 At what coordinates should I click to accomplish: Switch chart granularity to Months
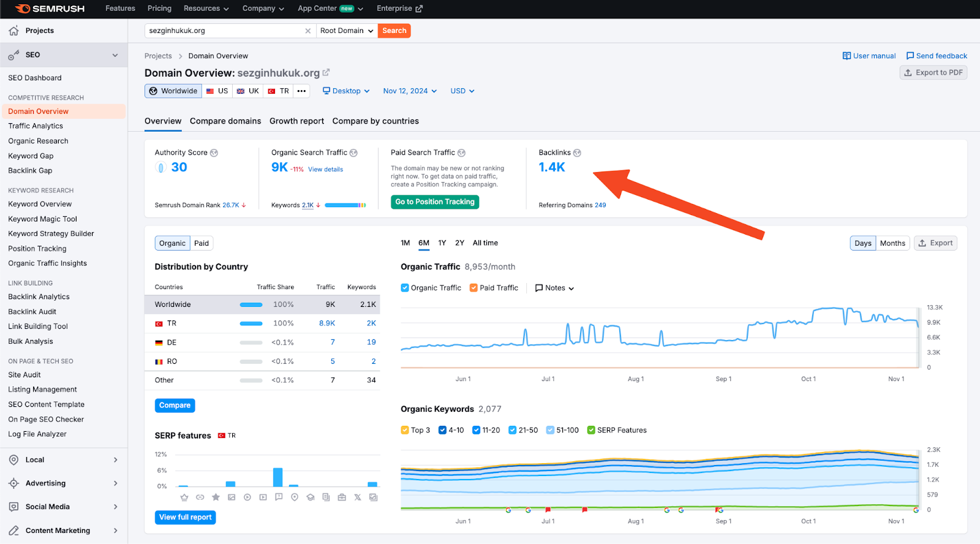[892, 243]
